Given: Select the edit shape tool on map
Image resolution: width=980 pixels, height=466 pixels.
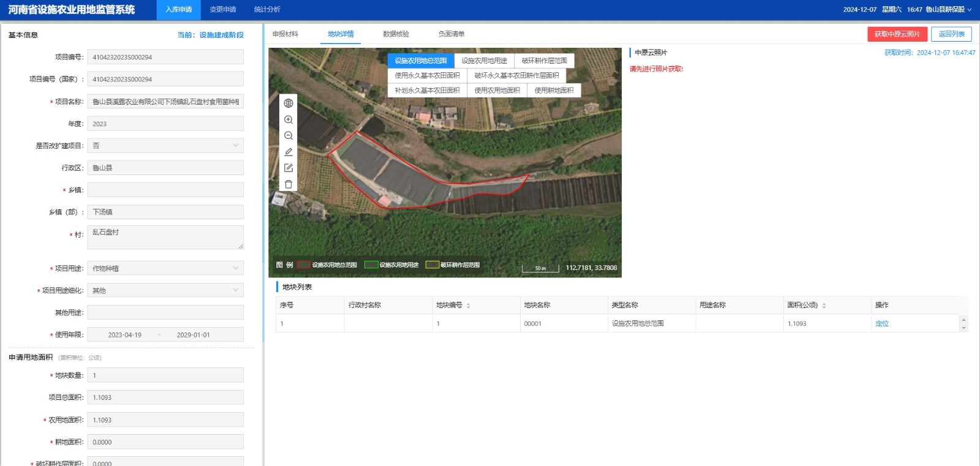Looking at the screenshot, I should point(288,168).
